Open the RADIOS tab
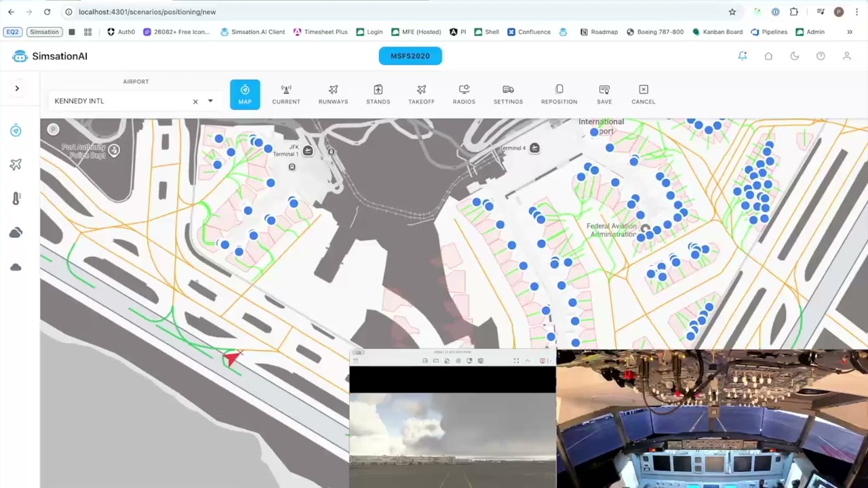This screenshot has width=868, height=488. click(464, 94)
